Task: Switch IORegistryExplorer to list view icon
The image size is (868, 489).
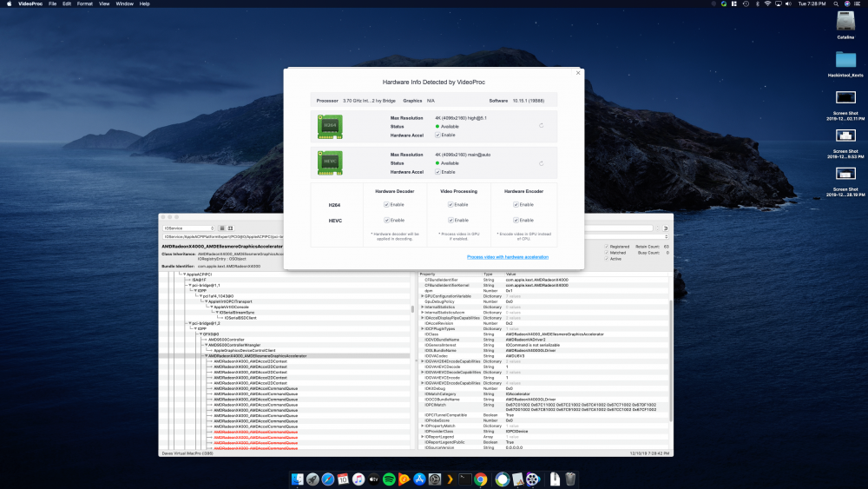Action: point(222,228)
